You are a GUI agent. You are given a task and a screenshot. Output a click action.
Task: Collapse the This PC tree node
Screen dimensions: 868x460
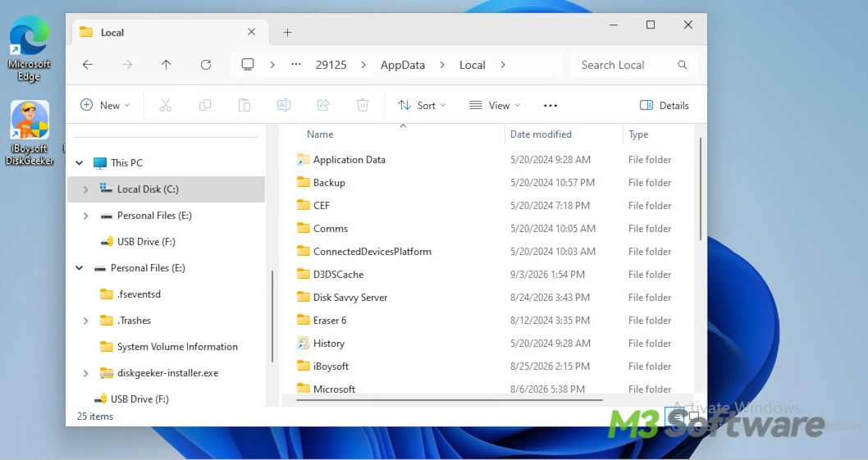click(x=79, y=162)
